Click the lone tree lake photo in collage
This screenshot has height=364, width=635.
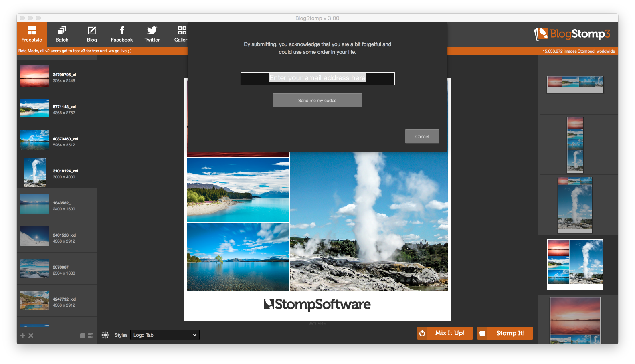coord(238,257)
